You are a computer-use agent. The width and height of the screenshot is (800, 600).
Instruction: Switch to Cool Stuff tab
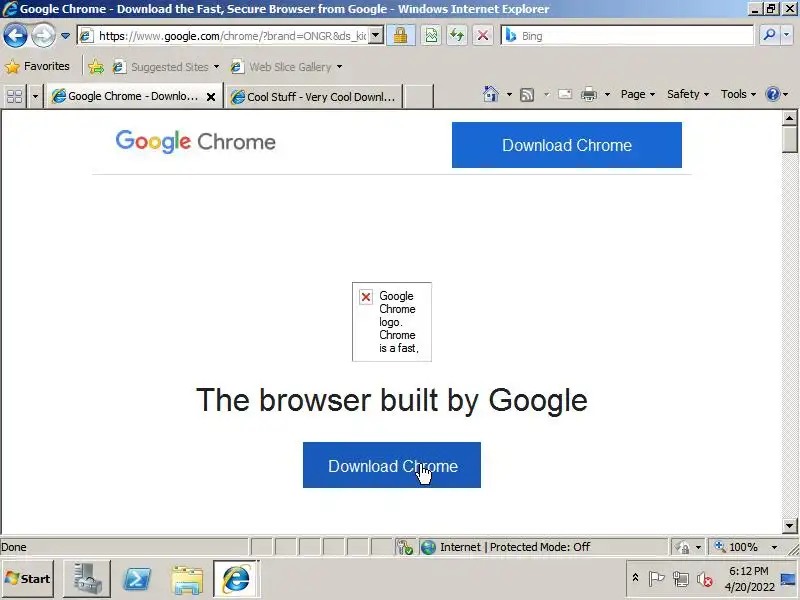(313, 96)
